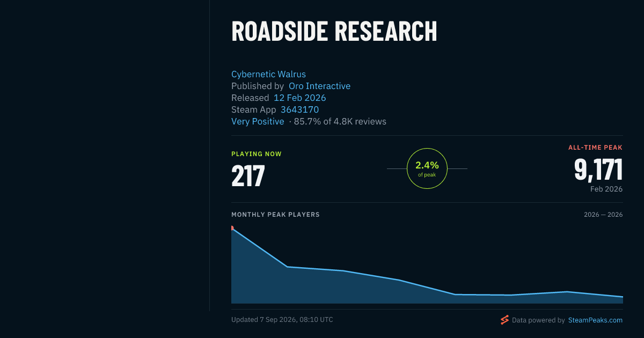Viewport: 644px width, 338px height.
Task: Click the 2.4% of peak circle
Action: pyautogui.click(x=427, y=168)
